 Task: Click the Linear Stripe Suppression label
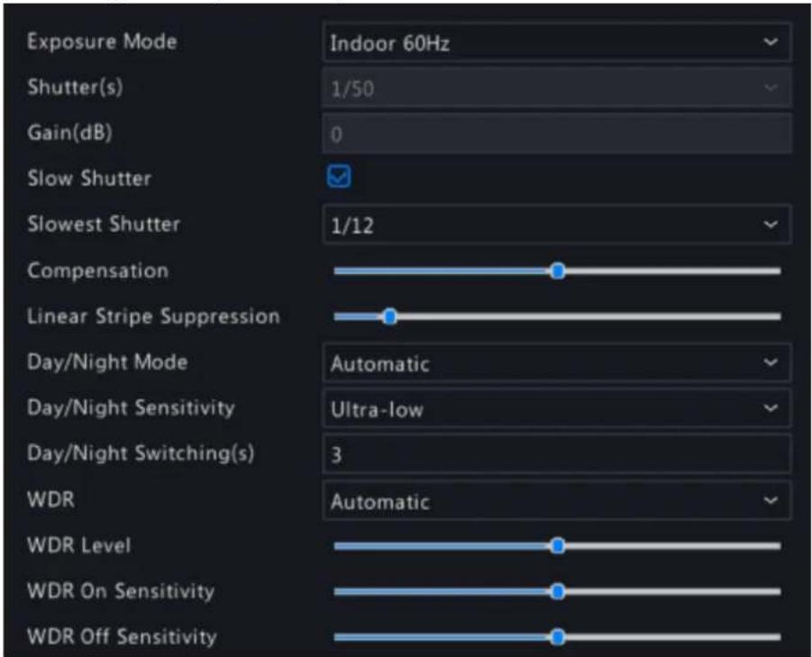153,315
